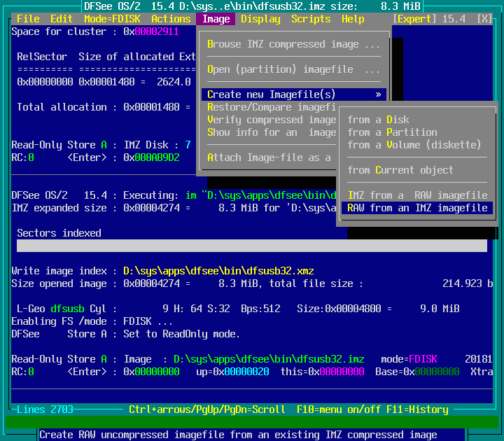Screen dimensions: 504x441
Task: Close window with the [X] button
Action: (x=484, y=19)
